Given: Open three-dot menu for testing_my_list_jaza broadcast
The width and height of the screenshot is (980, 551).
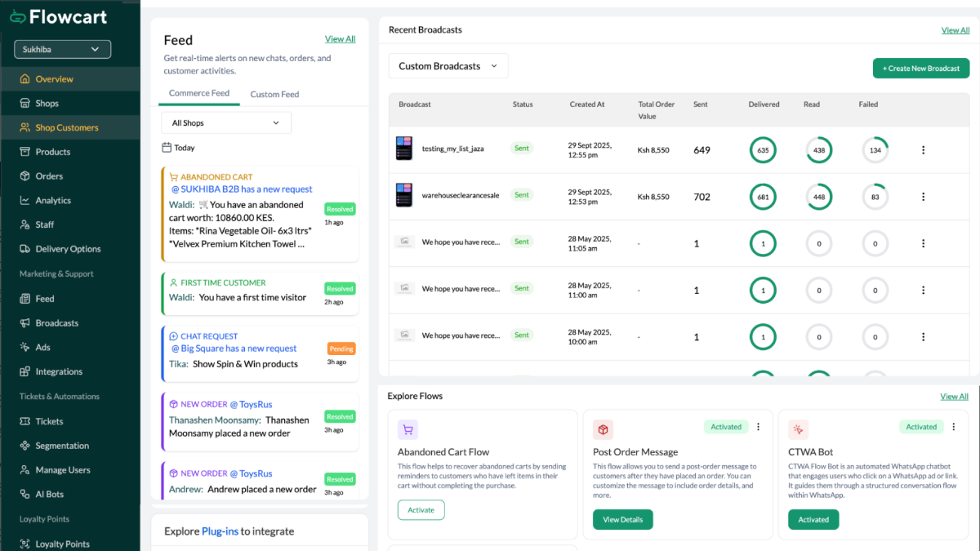Looking at the screenshot, I should click(x=924, y=150).
